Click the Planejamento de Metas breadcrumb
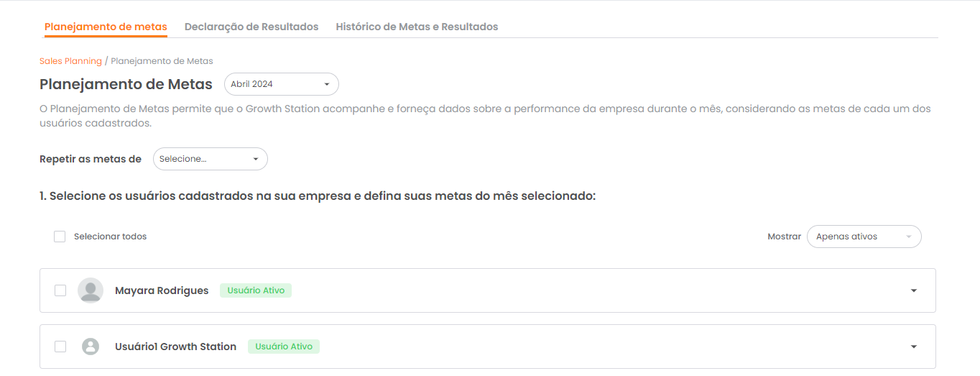The height and width of the screenshot is (376, 980). tap(162, 61)
